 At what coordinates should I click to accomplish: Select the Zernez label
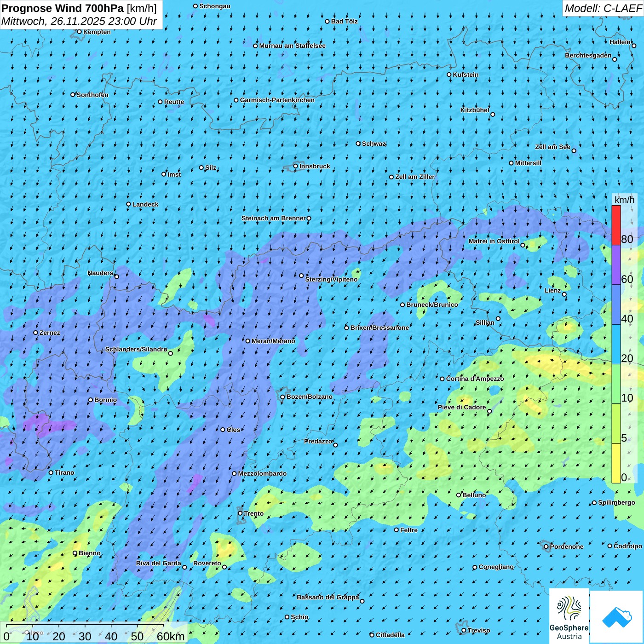(x=50, y=333)
